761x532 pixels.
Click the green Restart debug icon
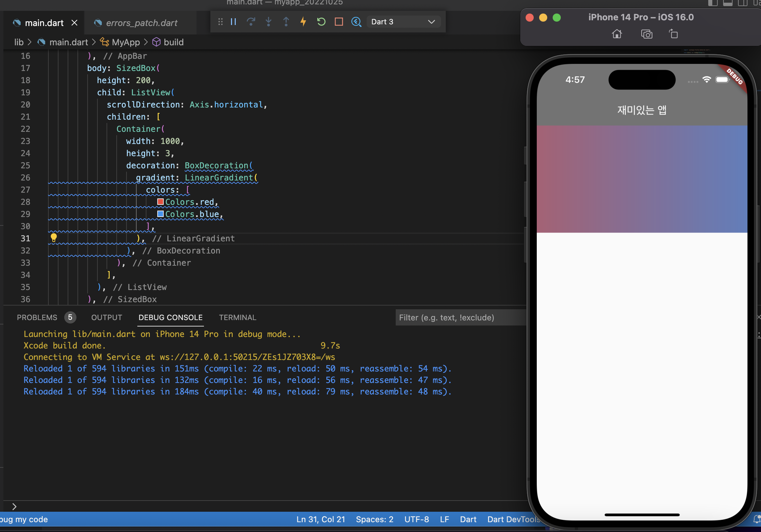(x=321, y=22)
